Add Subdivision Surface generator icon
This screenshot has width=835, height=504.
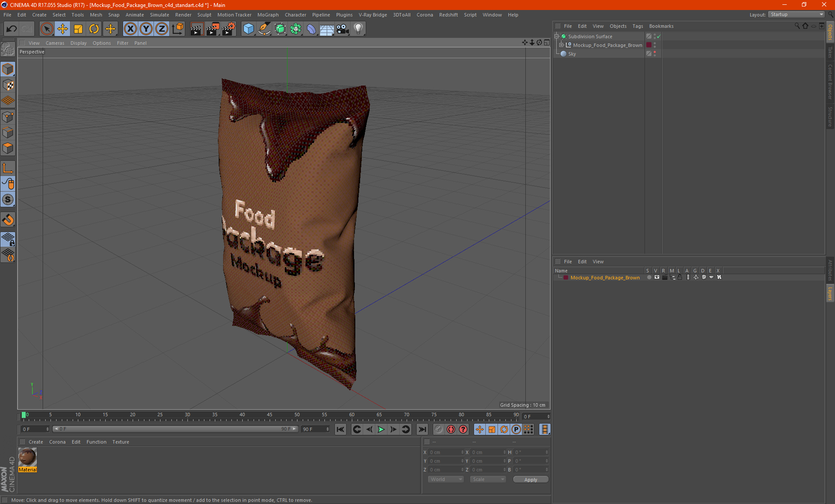click(x=280, y=29)
